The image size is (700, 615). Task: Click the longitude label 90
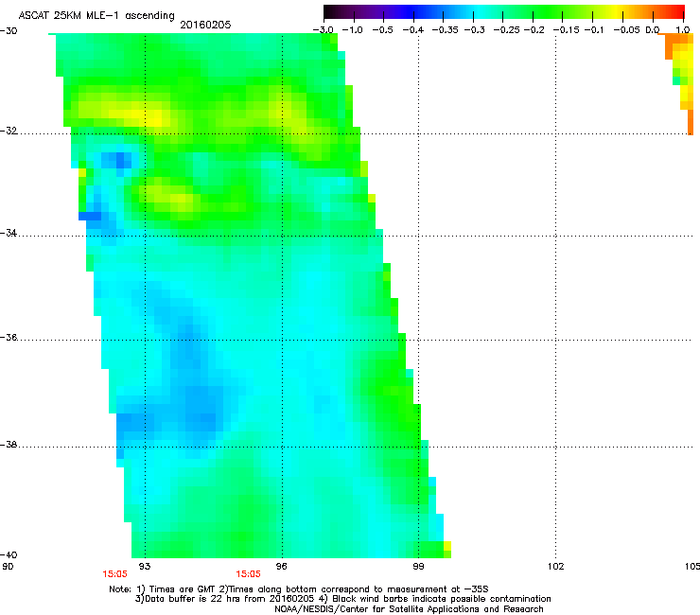click(x=8, y=567)
